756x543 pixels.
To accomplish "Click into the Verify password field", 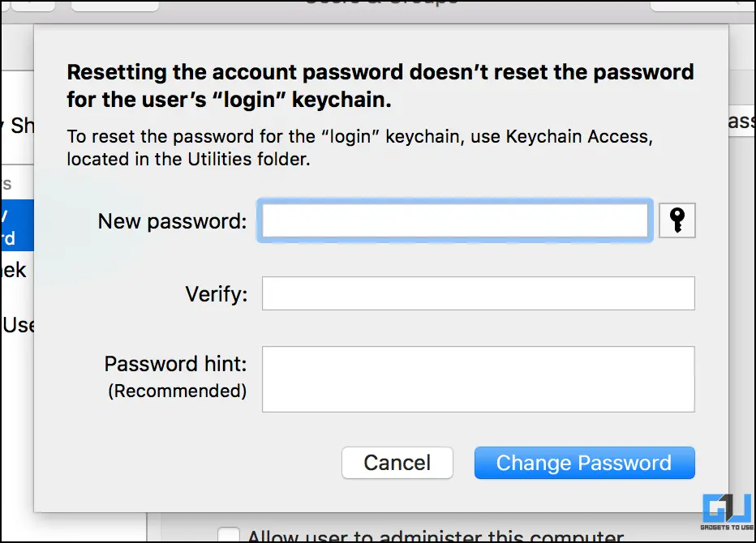I will 479,293.
